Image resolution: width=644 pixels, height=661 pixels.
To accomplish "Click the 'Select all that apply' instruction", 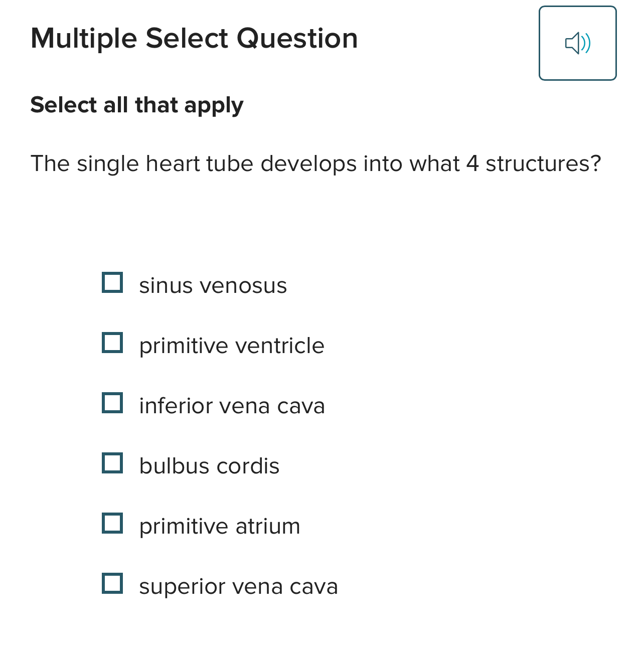I will tap(137, 105).
